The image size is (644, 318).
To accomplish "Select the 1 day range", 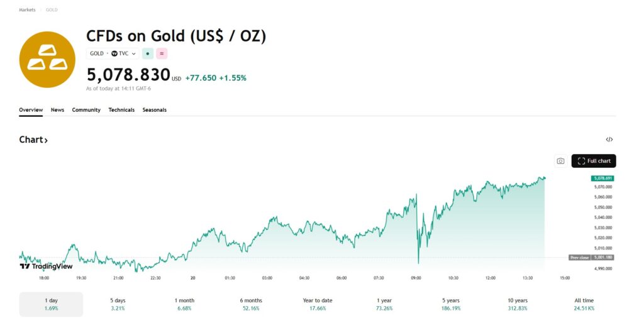I will (51, 304).
